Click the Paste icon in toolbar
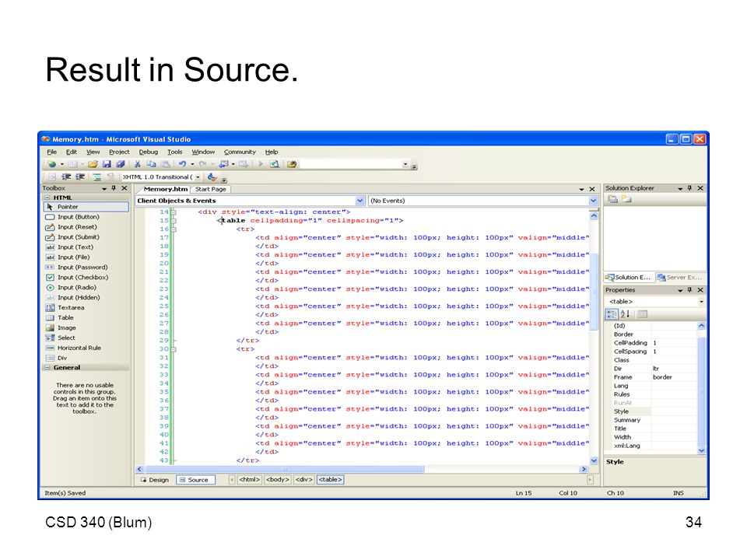This screenshot has width=747, height=560. [x=165, y=164]
